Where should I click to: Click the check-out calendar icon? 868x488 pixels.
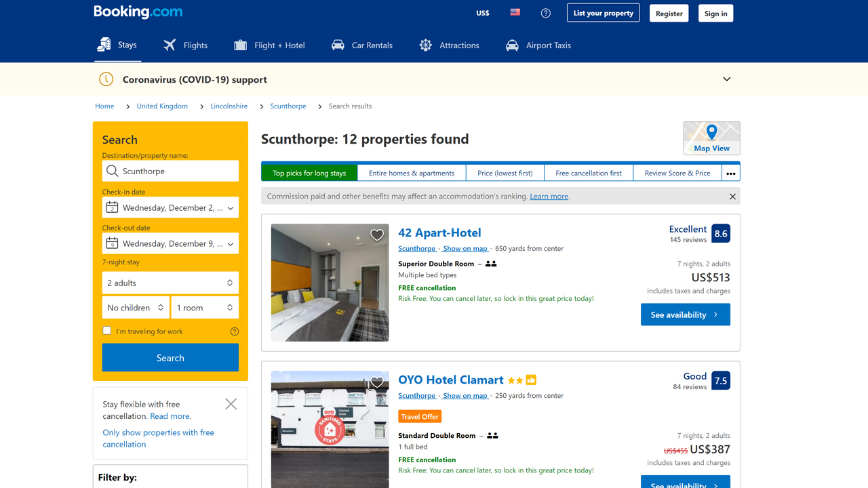(112, 243)
